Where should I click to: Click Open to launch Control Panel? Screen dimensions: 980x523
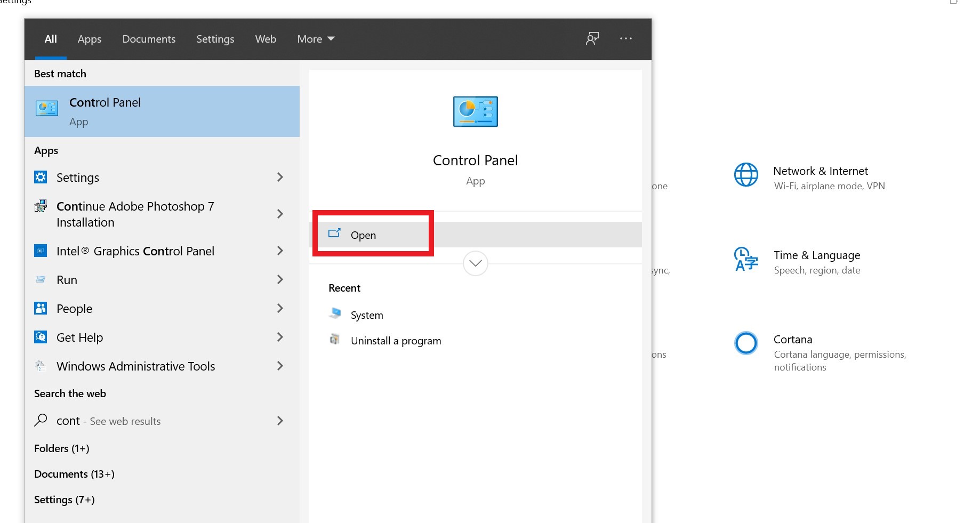pyautogui.click(x=476, y=235)
